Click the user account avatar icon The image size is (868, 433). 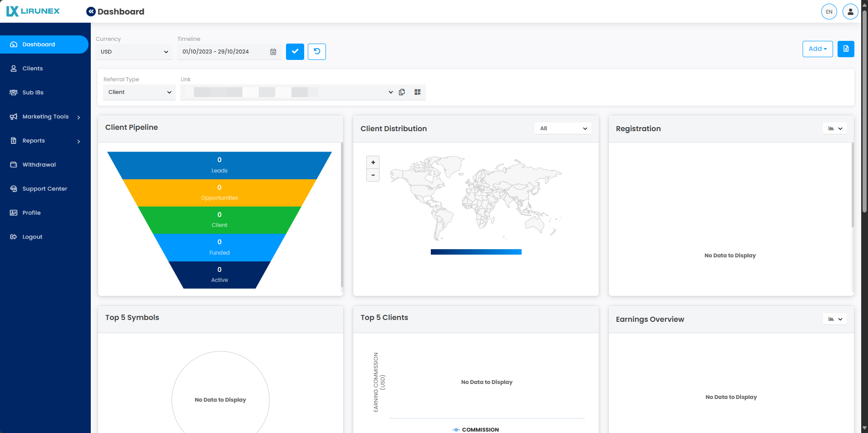[850, 12]
